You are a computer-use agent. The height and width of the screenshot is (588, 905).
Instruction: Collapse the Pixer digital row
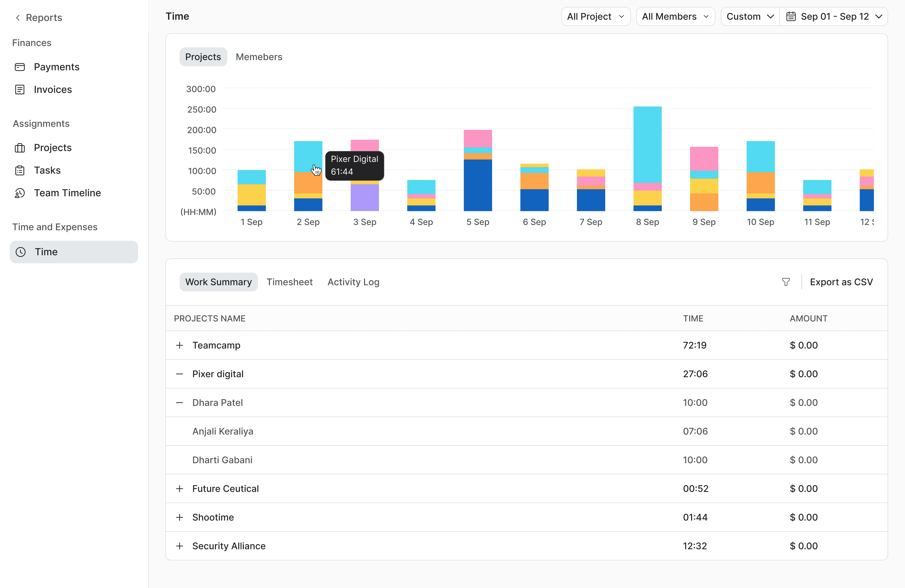pyautogui.click(x=179, y=374)
